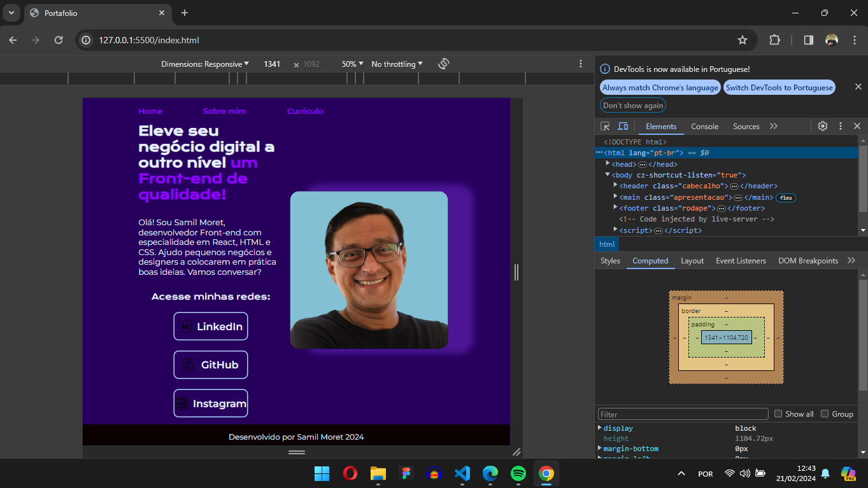868x488 pixels.
Task: Check the Group checkbox
Action: 825,414
